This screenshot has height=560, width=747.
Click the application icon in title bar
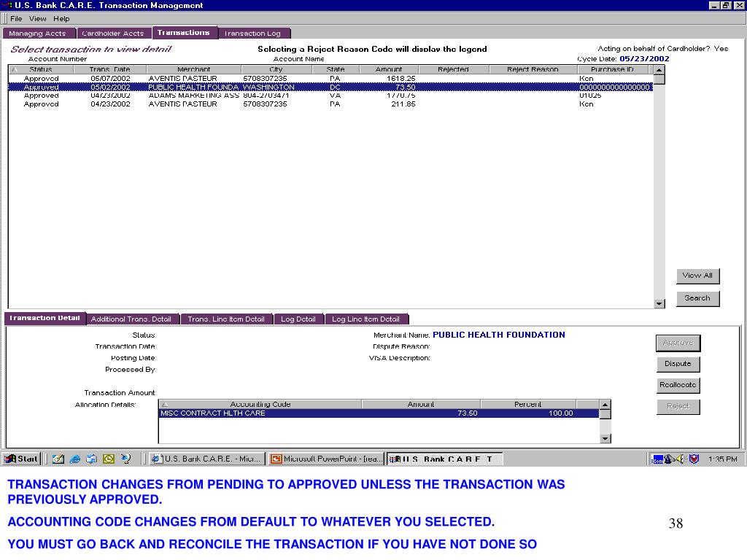pos(7,5)
